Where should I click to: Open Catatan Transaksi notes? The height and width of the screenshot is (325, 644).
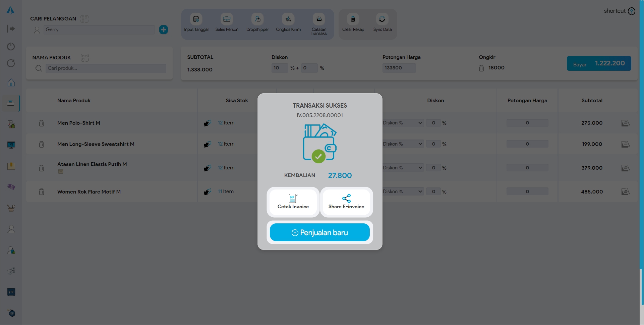coord(319,20)
